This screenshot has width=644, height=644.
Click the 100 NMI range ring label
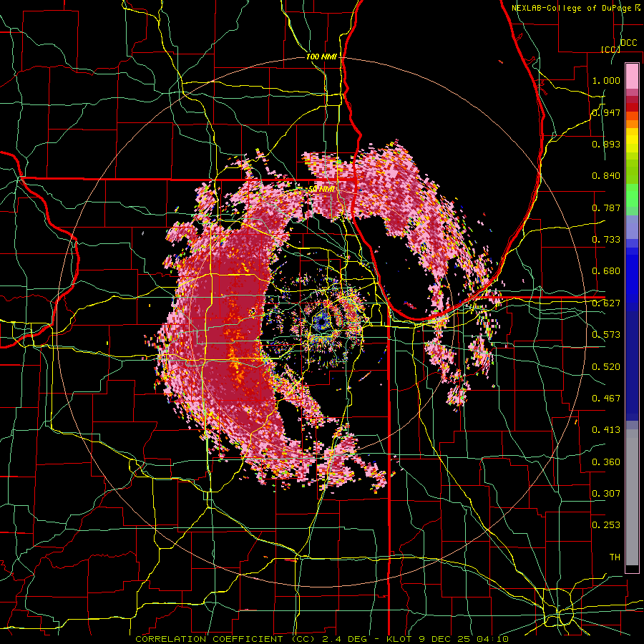click(x=321, y=57)
